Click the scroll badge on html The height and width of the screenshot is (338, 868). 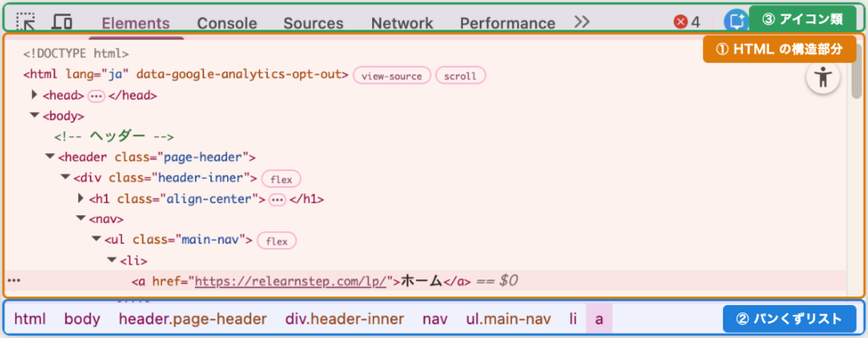460,75
